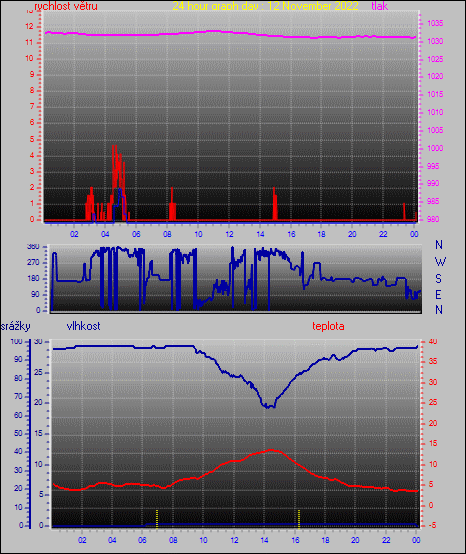
Task: Click the 'S' wind direction letter
Action: coord(438,279)
